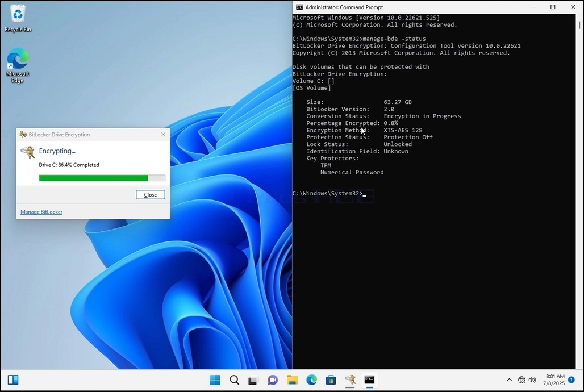Image resolution: width=584 pixels, height=392 pixels.
Task: Show hidden tray icons chevron
Action: 509,380
